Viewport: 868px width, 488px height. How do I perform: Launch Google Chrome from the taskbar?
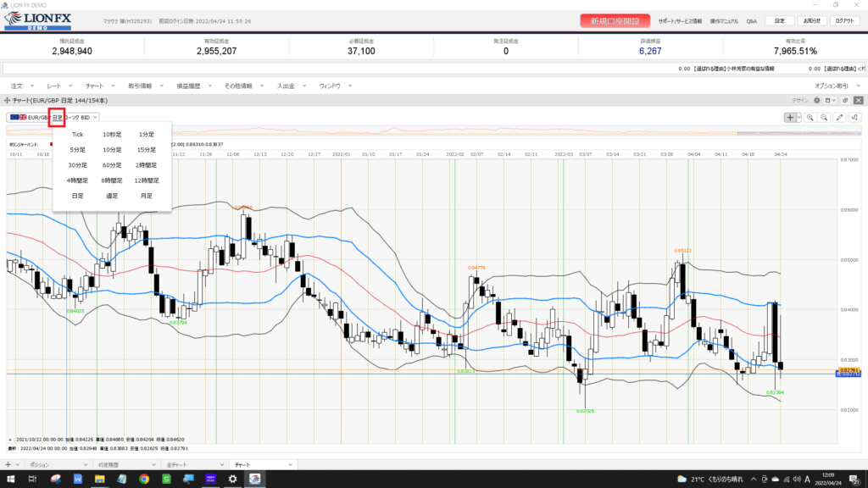(144, 480)
